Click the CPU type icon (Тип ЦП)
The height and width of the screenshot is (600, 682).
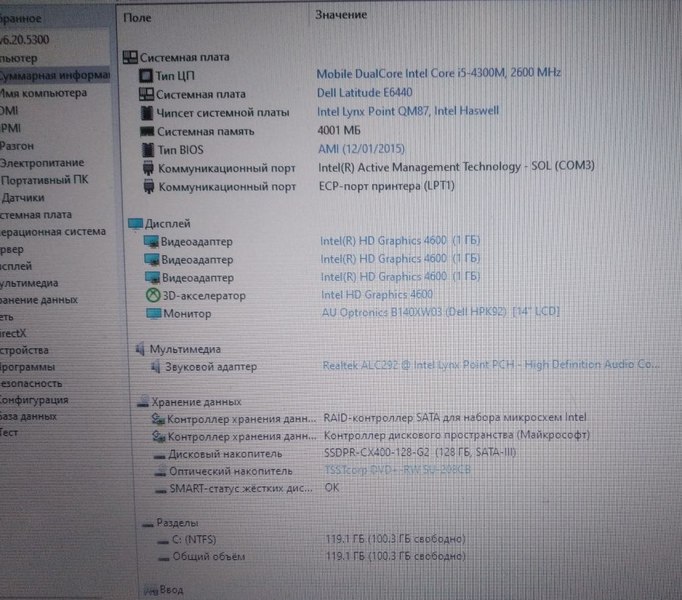[146, 76]
